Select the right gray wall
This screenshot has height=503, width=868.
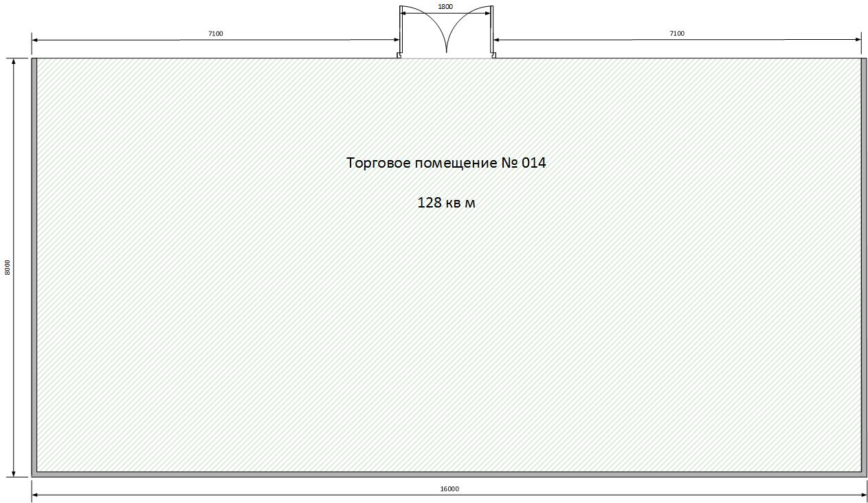(x=864, y=267)
